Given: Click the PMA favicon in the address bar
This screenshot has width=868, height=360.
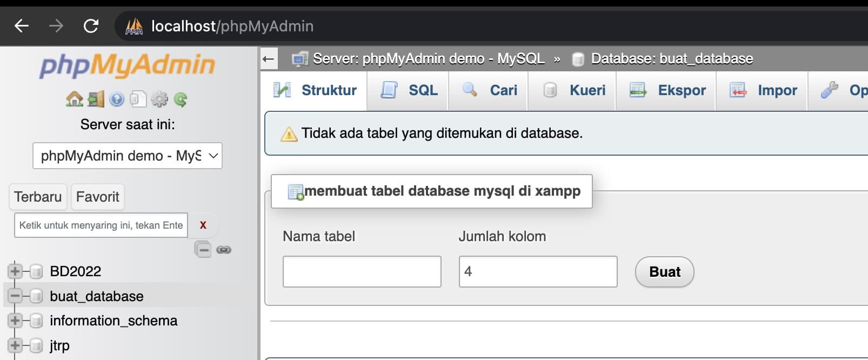Looking at the screenshot, I should pos(134,26).
